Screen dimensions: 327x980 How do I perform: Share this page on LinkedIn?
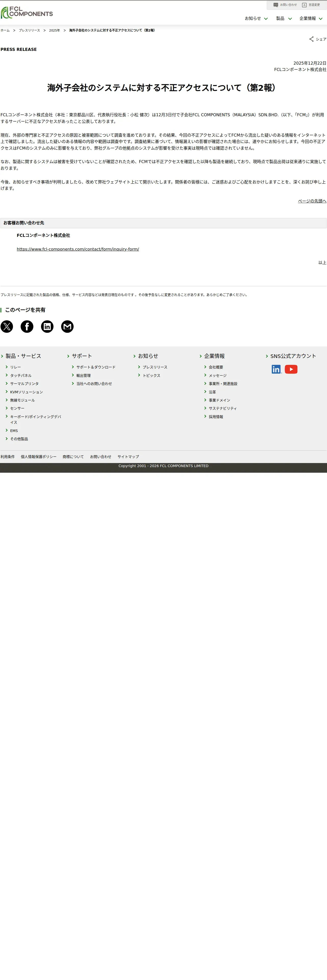[x=47, y=326]
